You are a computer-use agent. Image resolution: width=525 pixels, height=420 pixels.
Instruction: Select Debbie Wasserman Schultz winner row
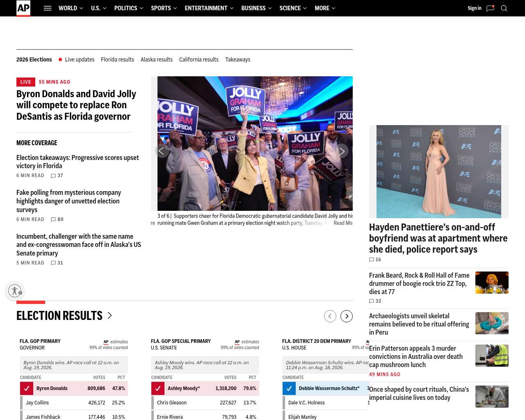(x=326, y=388)
